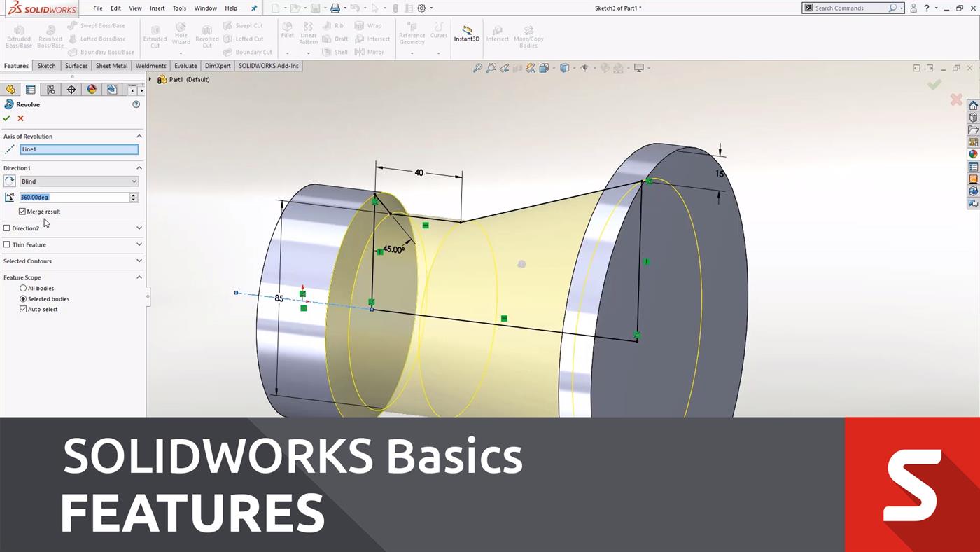The image size is (980, 552).
Task: Cancel the Revolve feature
Action: point(20,118)
